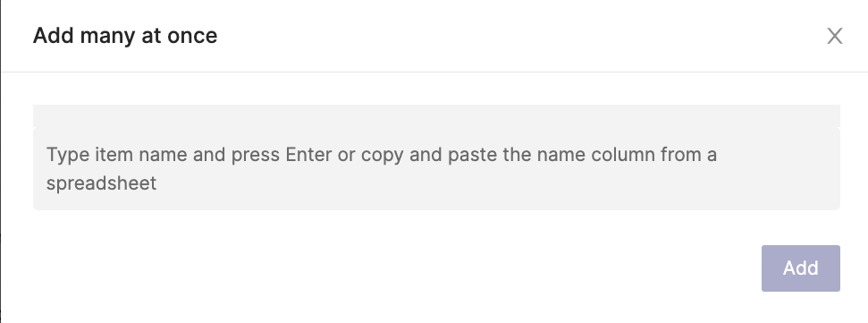
Task: Close the Add many at once dialog
Action: click(834, 36)
